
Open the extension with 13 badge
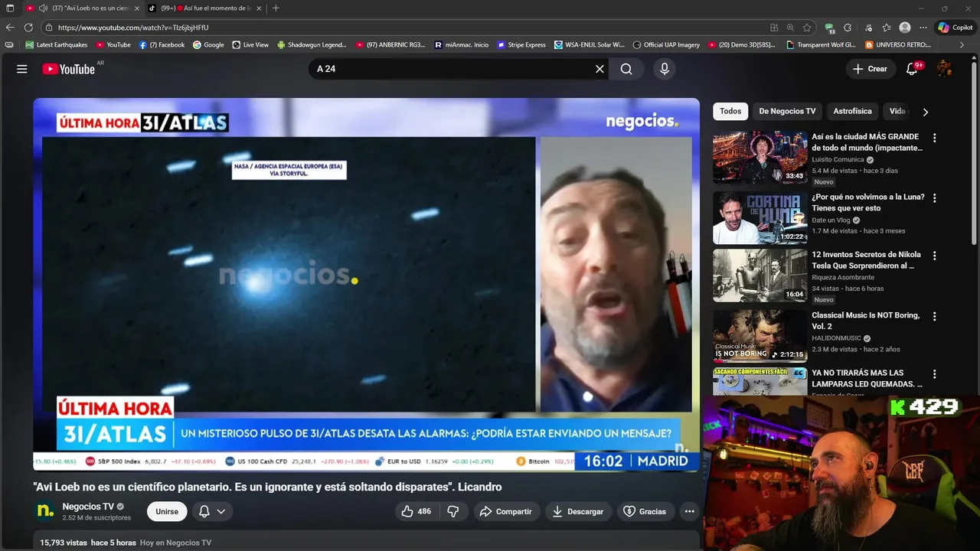click(x=830, y=28)
